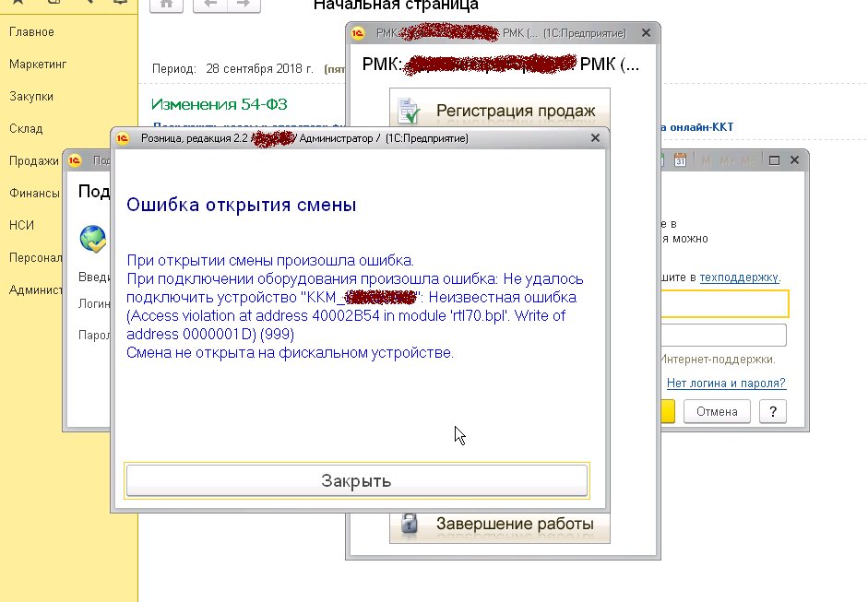Open the Маркетинг section
This screenshot has height=602, width=868.
point(38,65)
